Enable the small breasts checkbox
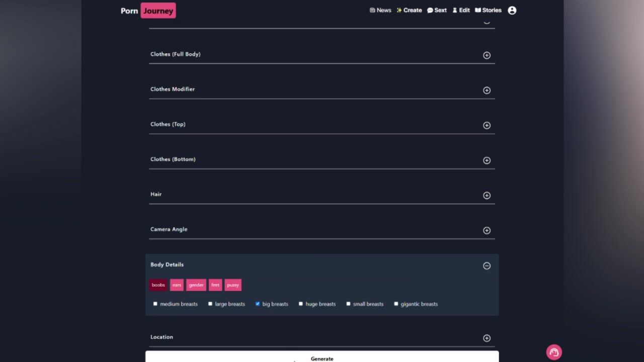 [348, 304]
